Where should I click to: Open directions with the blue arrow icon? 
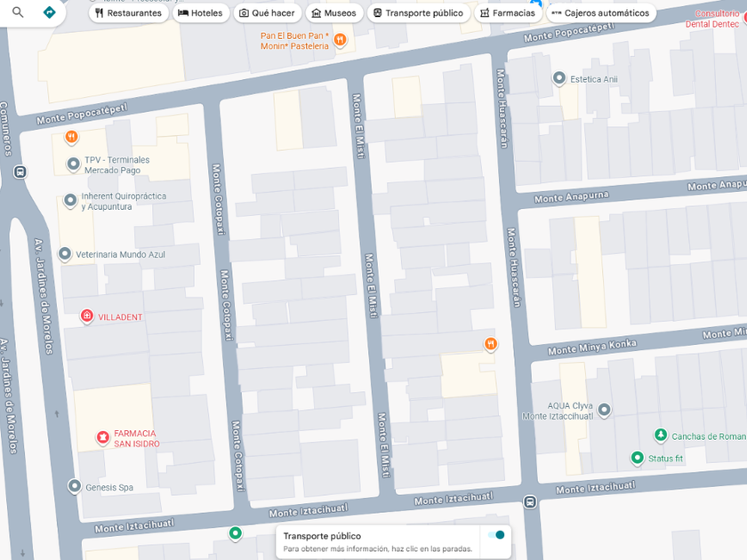coord(50,12)
